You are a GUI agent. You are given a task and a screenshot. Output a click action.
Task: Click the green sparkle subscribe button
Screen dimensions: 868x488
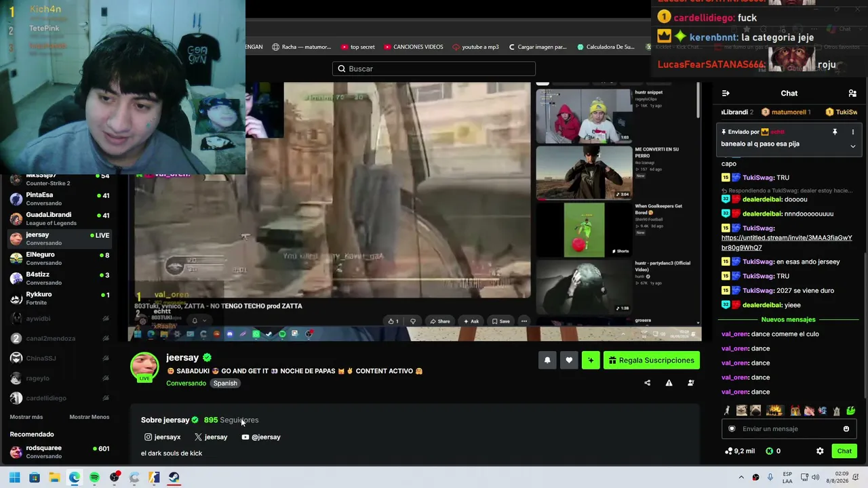point(591,361)
